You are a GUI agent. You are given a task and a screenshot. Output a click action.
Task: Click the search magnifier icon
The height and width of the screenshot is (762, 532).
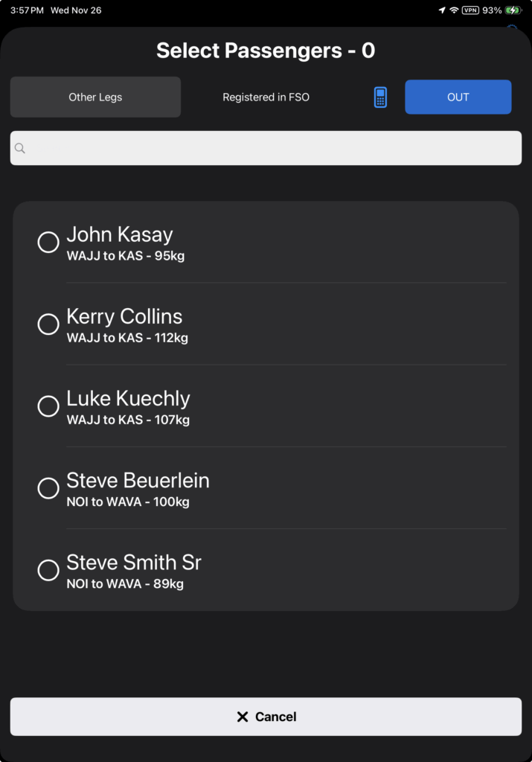[20, 149]
